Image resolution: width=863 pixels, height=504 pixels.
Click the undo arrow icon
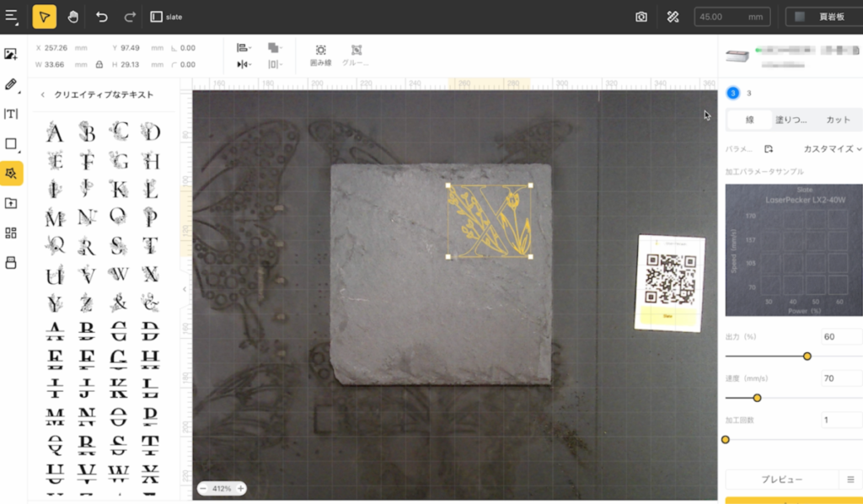102,17
